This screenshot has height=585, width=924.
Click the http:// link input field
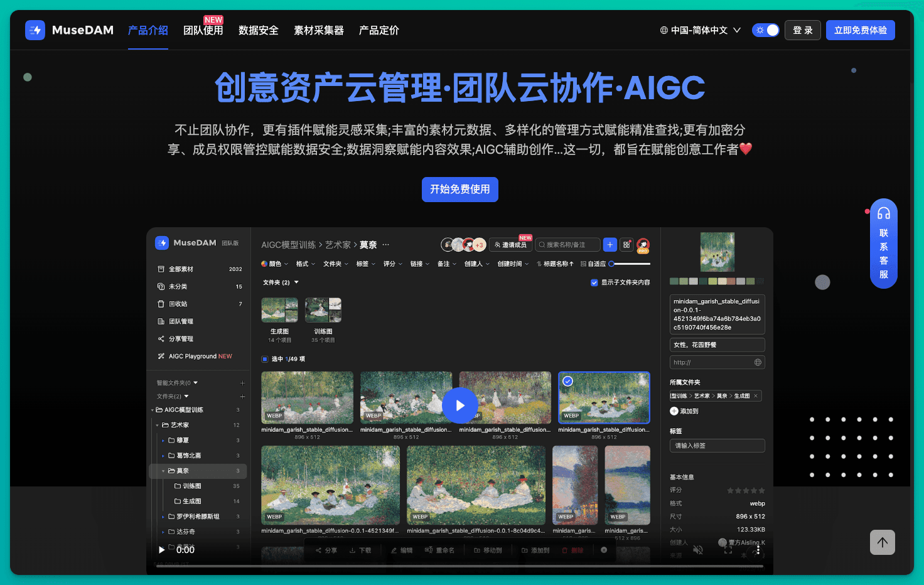pos(717,362)
